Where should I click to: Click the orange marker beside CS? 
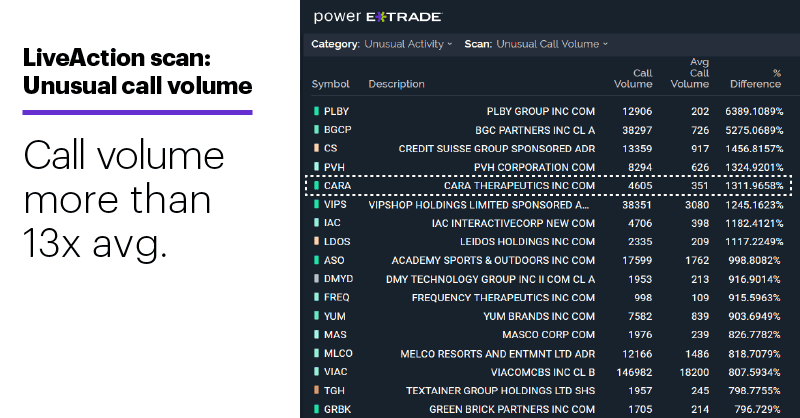316,148
